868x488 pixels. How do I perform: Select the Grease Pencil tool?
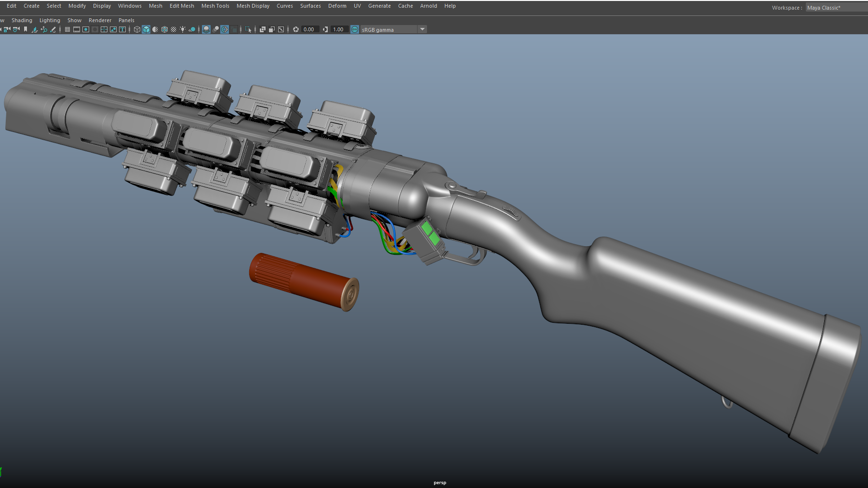53,29
